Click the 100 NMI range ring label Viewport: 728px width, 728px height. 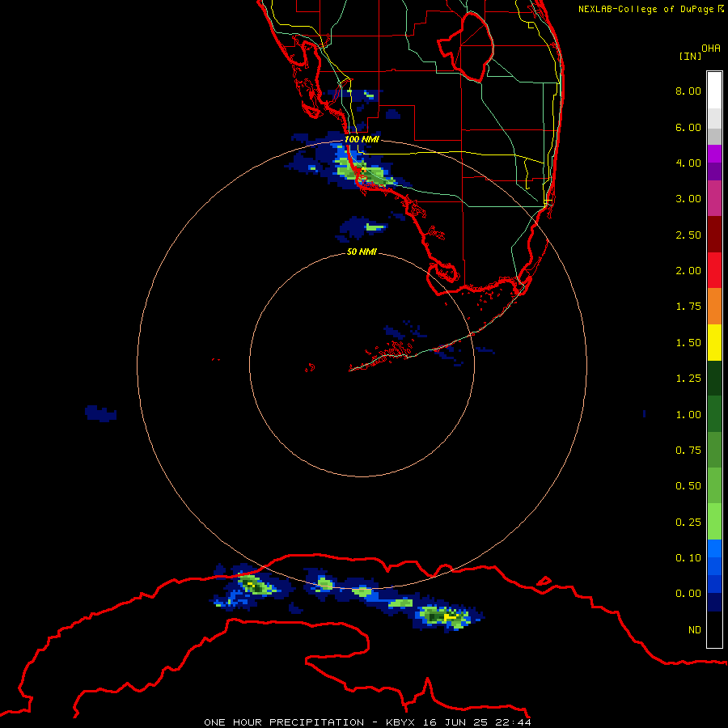tap(362, 139)
